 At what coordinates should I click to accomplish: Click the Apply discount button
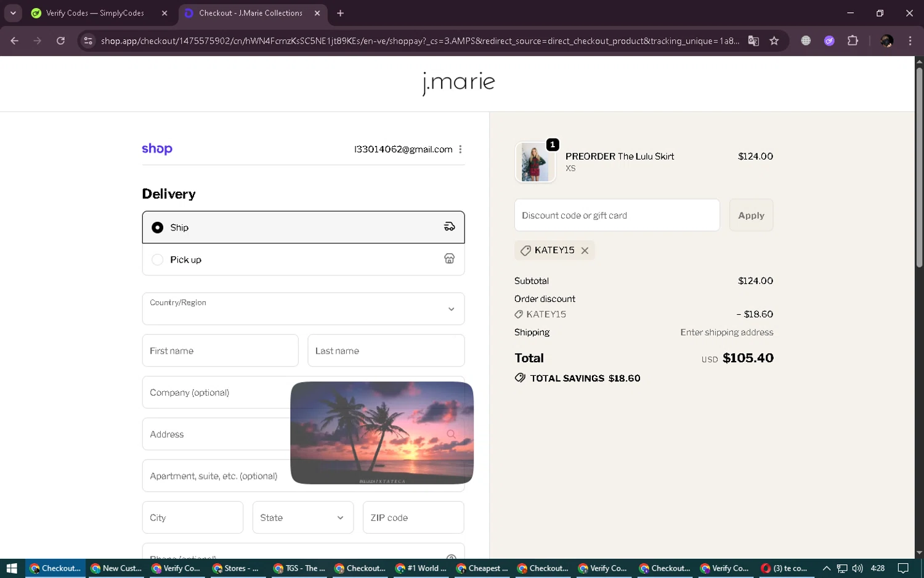coord(751,215)
